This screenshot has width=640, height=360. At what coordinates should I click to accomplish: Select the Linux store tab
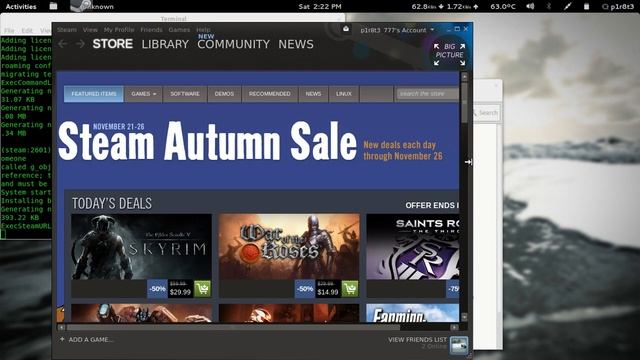(344, 94)
